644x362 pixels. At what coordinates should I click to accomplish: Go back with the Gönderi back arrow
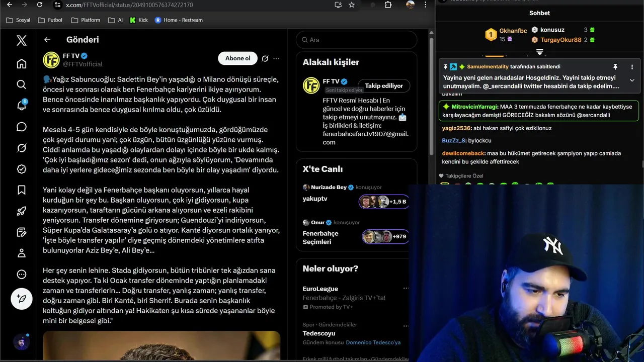[47, 40]
